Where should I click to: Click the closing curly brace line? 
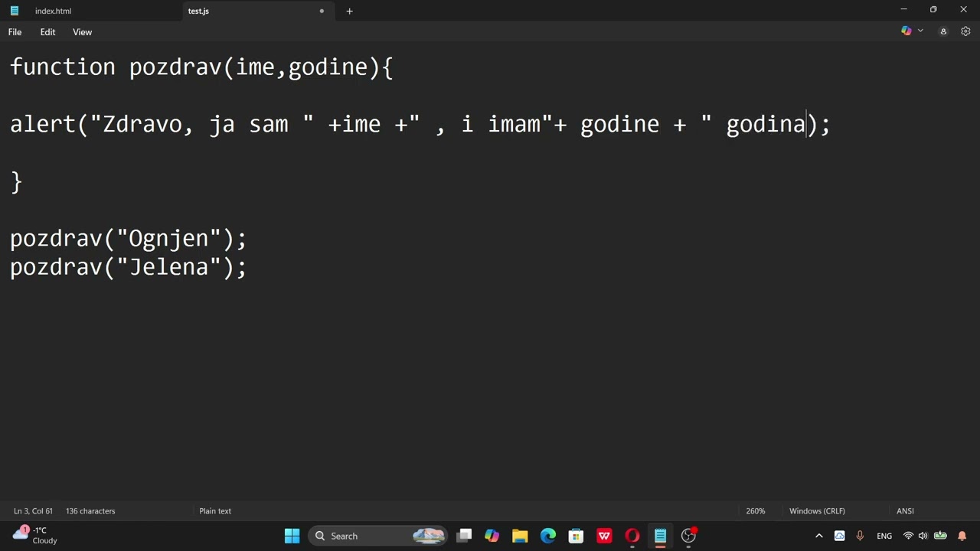pos(16,181)
